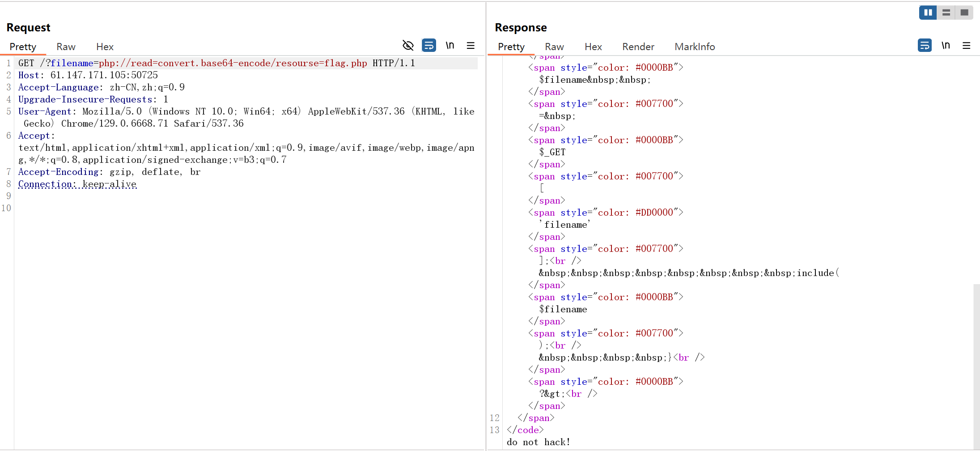Open the Render tab in the Response pane
The image size is (980, 451).
[638, 47]
